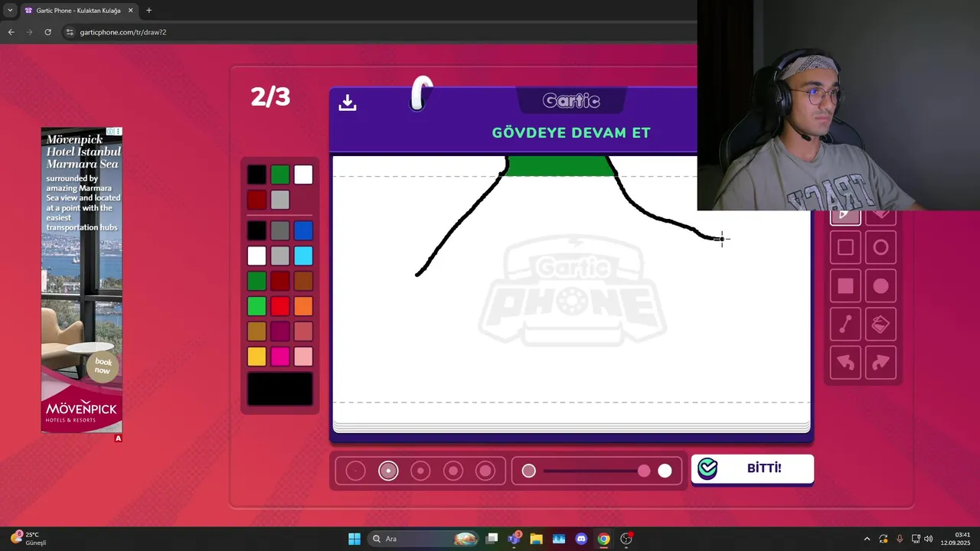Screen dimensions: 980x551
Task: Pick the cyan color swatch
Action: pos(303,256)
